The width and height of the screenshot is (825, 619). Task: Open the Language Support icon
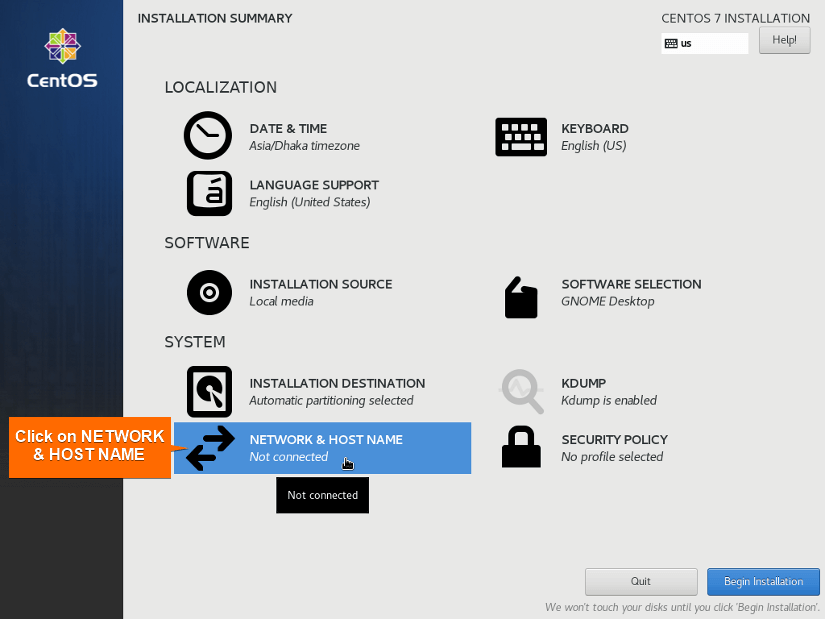pyautogui.click(x=209, y=193)
